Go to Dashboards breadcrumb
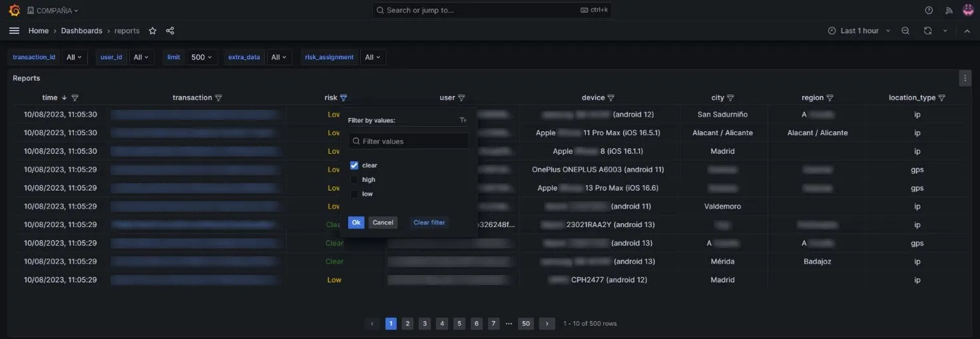This screenshot has width=980, height=339. [x=82, y=31]
